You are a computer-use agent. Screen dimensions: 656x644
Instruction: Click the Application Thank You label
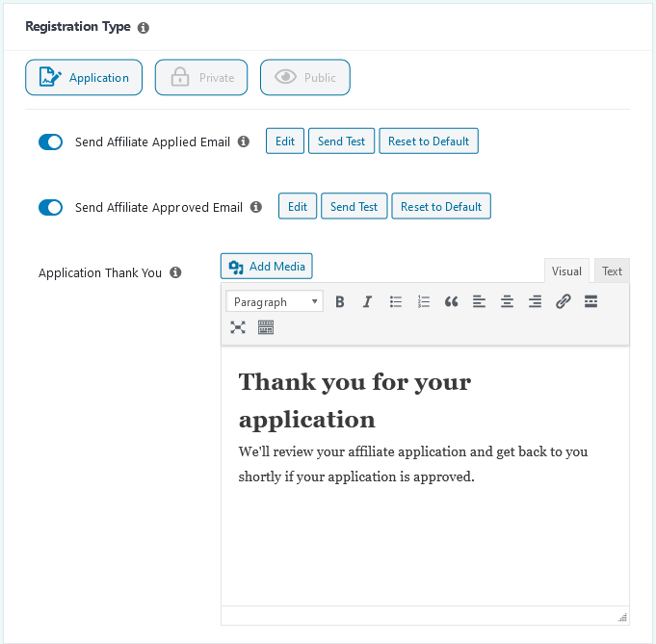point(100,272)
